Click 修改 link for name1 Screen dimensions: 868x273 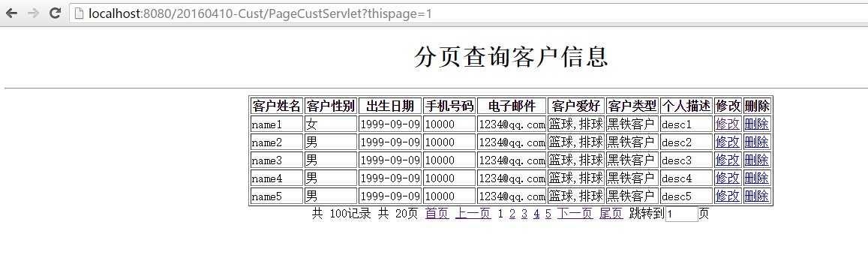(728, 124)
